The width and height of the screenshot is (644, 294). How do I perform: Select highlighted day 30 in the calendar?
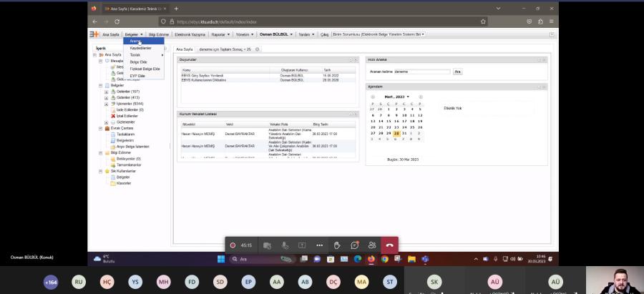(396, 134)
